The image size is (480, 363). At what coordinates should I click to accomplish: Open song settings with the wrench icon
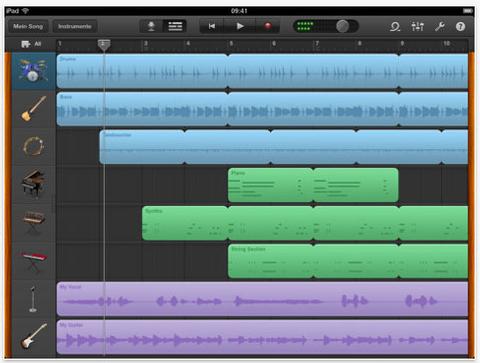[x=440, y=26]
